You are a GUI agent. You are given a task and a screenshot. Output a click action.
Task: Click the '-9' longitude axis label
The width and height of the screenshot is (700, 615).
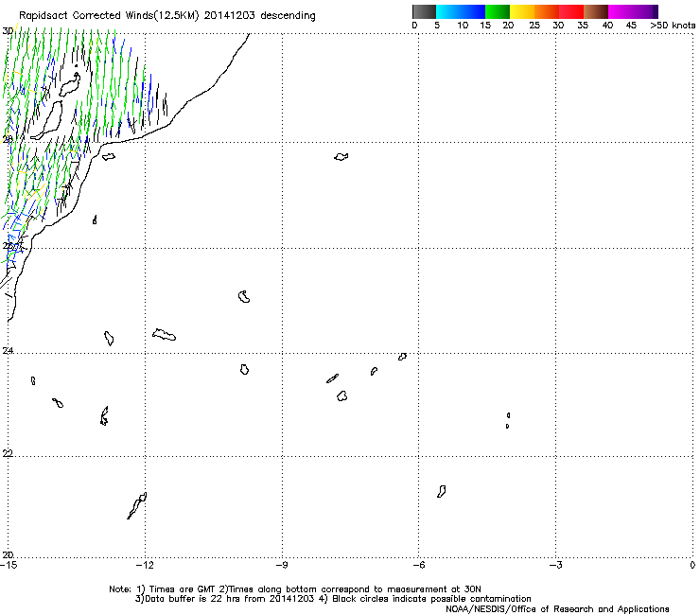pyautogui.click(x=282, y=566)
